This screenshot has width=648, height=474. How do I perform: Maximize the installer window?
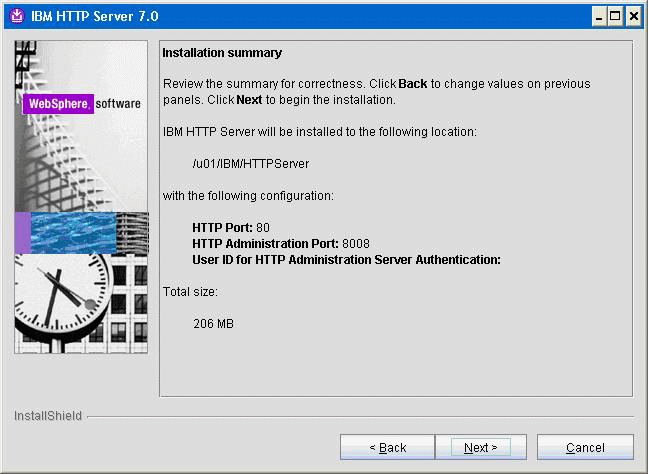(x=615, y=17)
